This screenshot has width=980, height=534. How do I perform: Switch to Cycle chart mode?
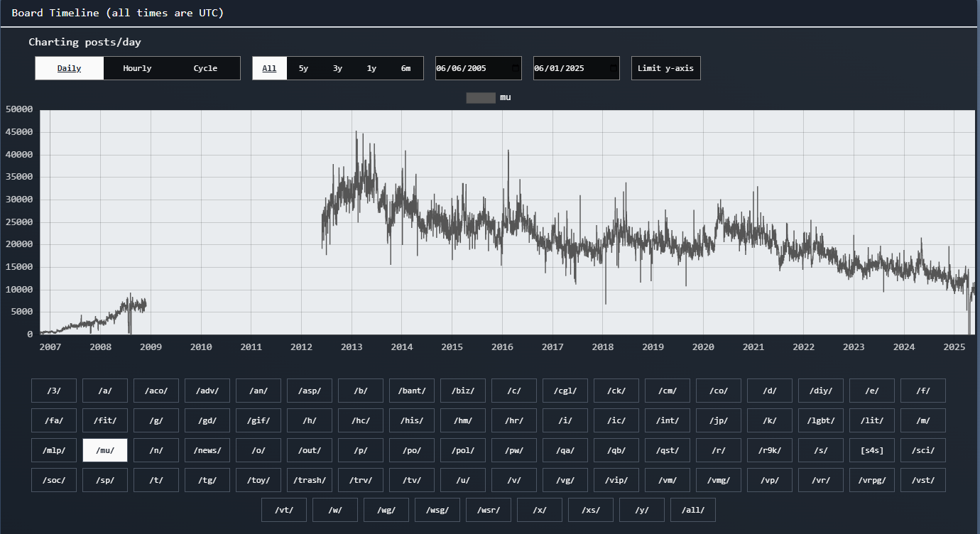pyautogui.click(x=205, y=68)
